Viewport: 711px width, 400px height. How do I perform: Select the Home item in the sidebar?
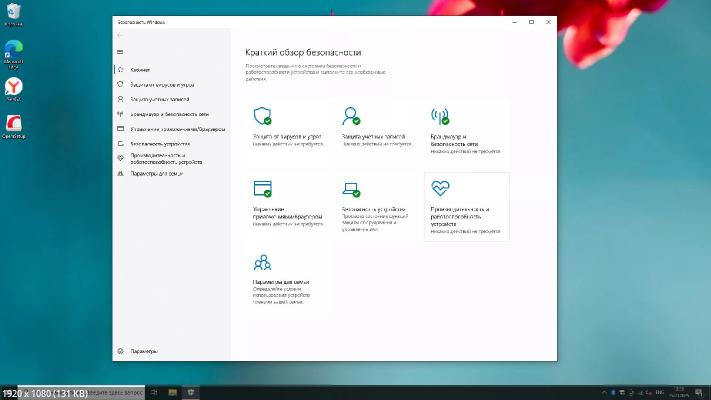pyautogui.click(x=172, y=70)
